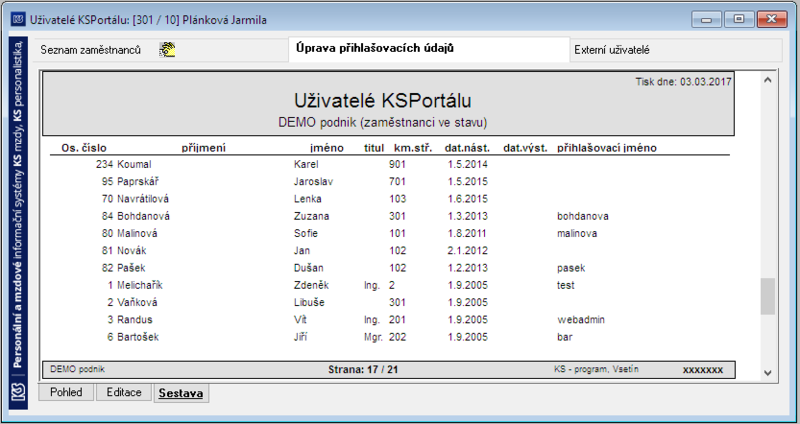Image resolution: width=800 pixels, height=424 pixels.
Task: Click the jméno column header
Action: 327,148
